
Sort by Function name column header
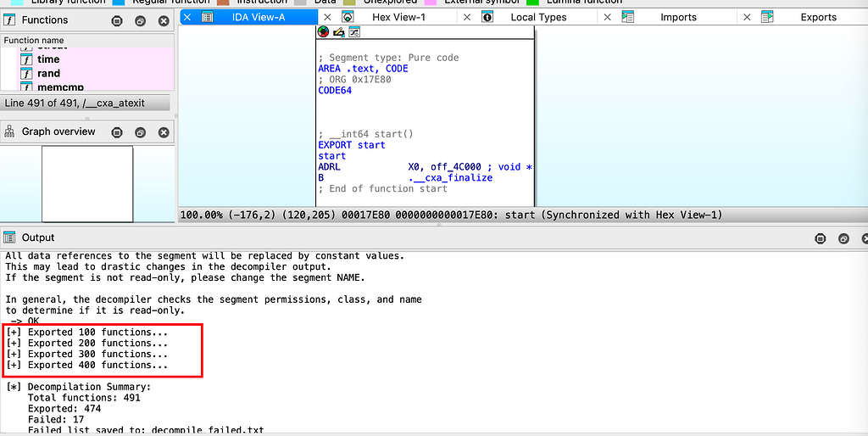pyautogui.click(x=87, y=41)
